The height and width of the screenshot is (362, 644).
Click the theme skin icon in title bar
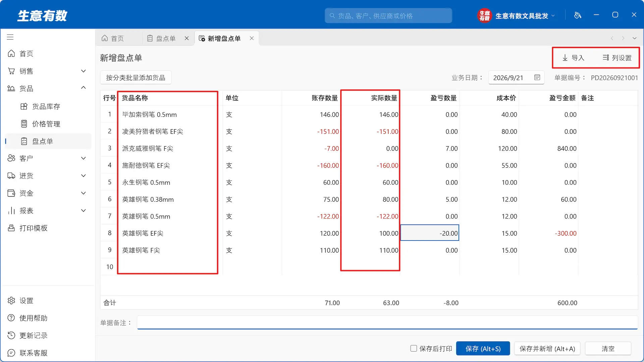point(578,15)
